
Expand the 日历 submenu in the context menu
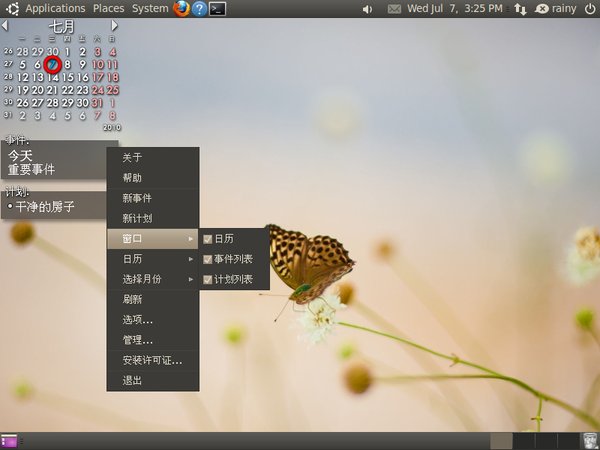coord(153,259)
